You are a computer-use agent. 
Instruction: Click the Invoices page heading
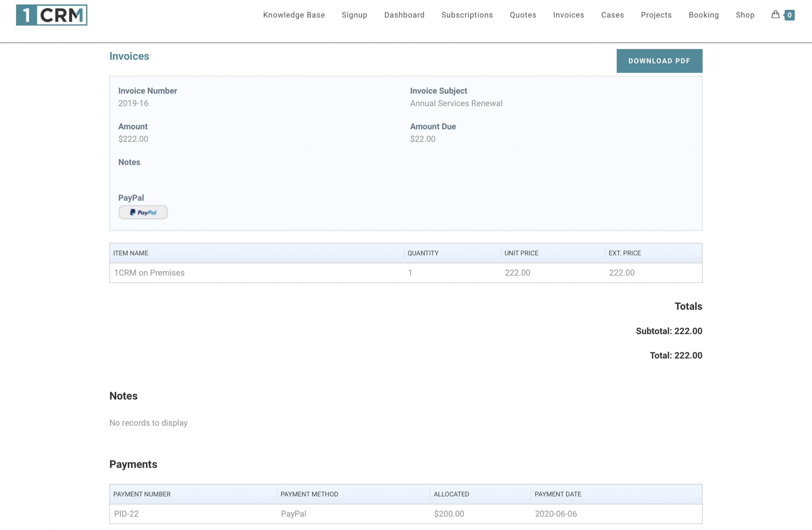coord(129,56)
